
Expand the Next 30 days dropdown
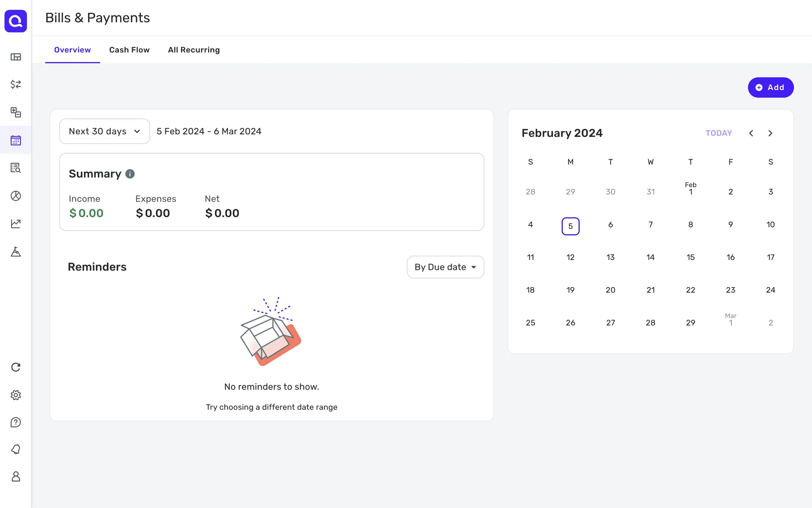[104, 131]
